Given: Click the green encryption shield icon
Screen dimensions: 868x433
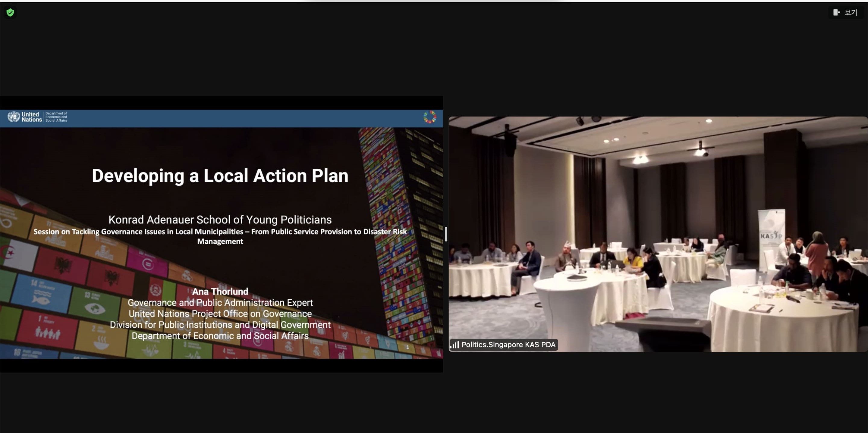Looking at the screenshot, I should (x=11, y=12).
